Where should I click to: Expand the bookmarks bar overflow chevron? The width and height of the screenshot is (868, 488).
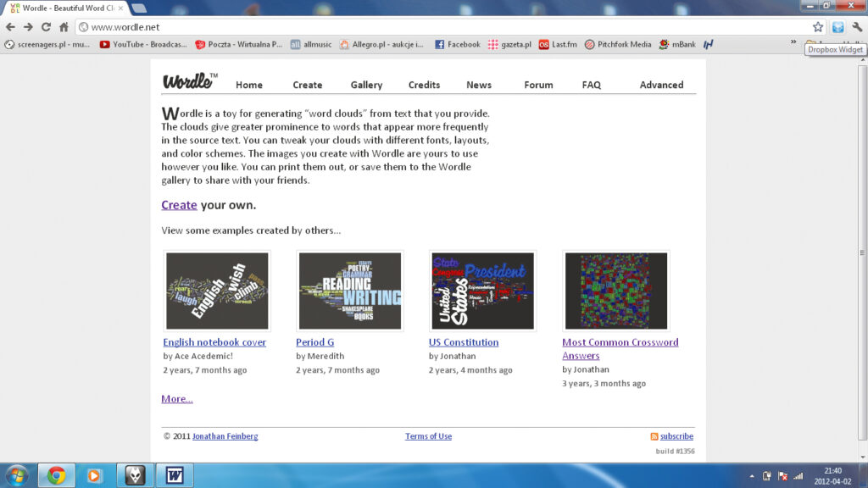(793, 42)
